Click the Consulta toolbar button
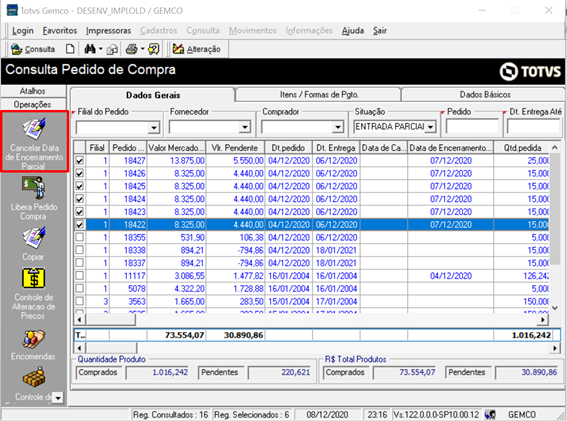 pyautogui.click(x=33, y=49)
